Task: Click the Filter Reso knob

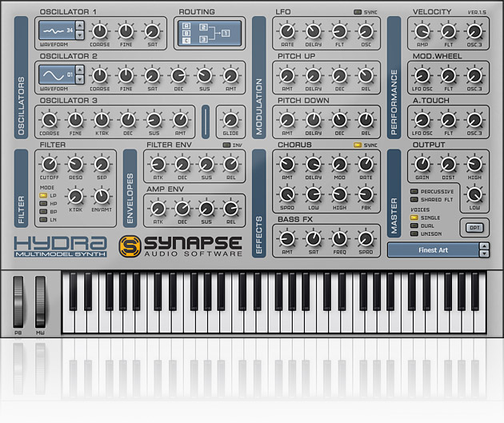Action: click(x=75, y=164)
